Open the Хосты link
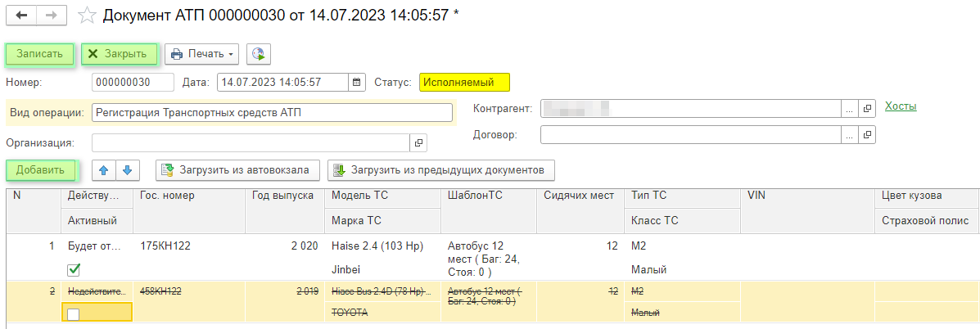 [901, 106]
